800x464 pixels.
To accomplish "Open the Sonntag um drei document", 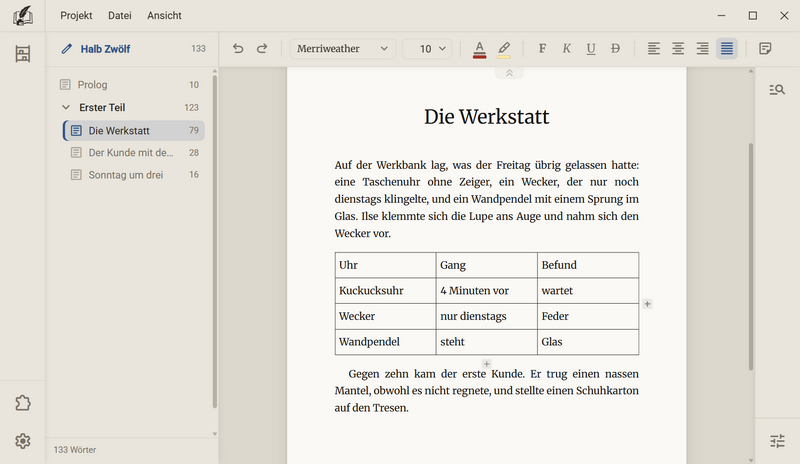I will tap(134, 175).
